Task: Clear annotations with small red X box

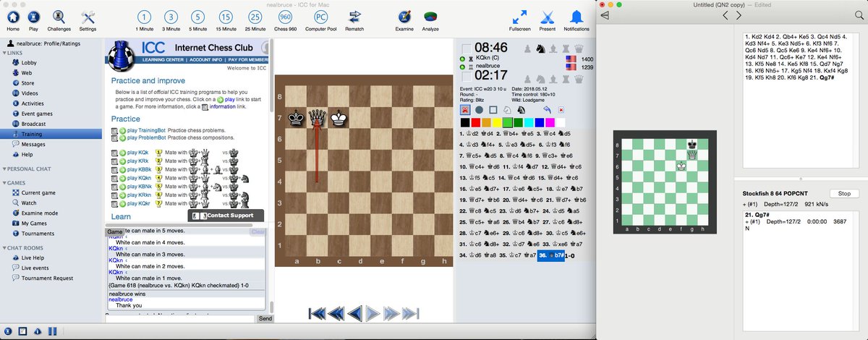Action: coord(560,110)
